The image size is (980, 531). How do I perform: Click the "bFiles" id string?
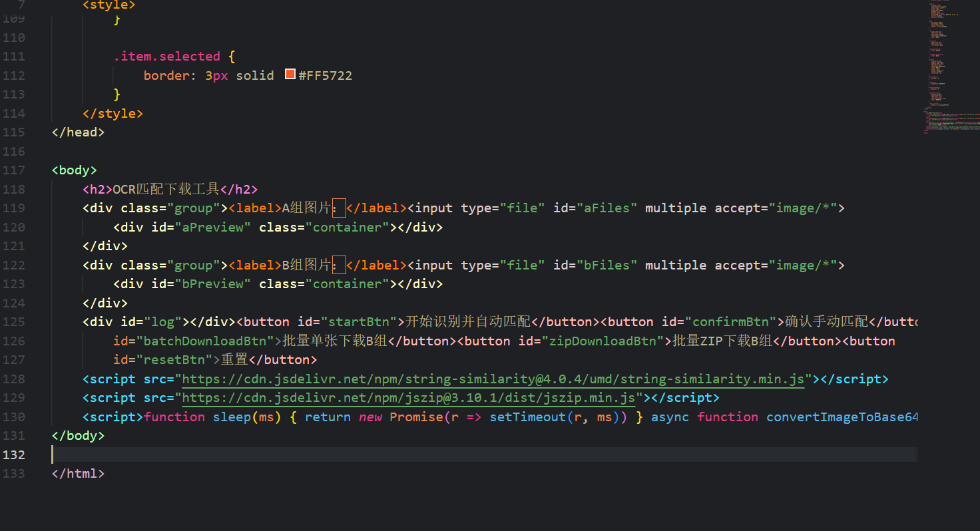click(x=607, y=265)
